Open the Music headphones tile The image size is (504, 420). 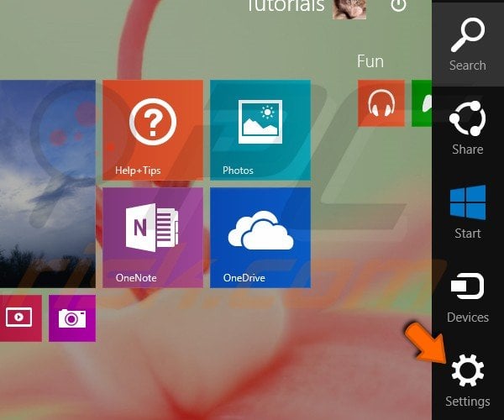pos(381,103)
